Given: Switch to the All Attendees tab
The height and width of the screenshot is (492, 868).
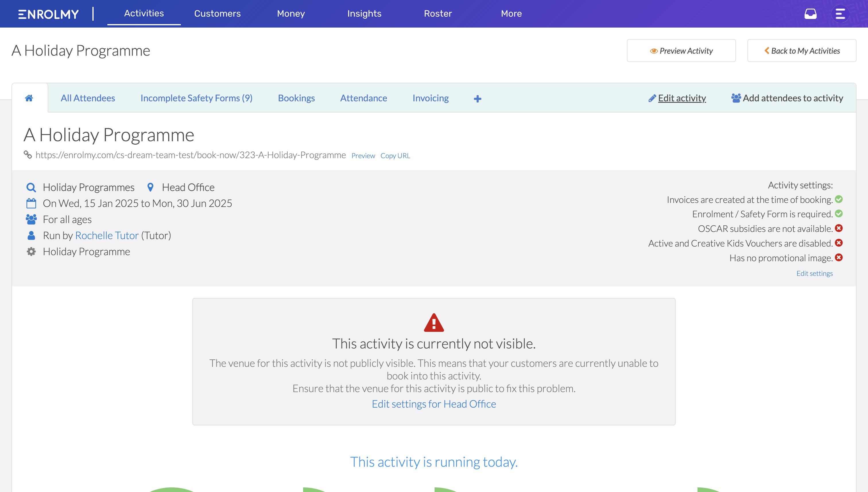Looking at the screenshot, I should [88, 98].
